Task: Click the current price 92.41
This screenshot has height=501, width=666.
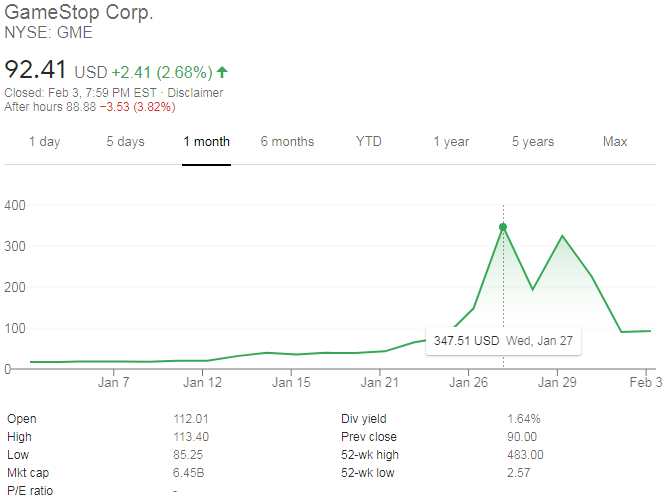Action: (37, 71)
